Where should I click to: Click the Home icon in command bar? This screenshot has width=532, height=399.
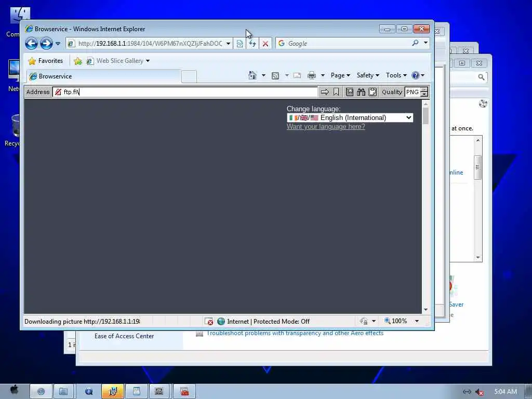click(252, 75)
